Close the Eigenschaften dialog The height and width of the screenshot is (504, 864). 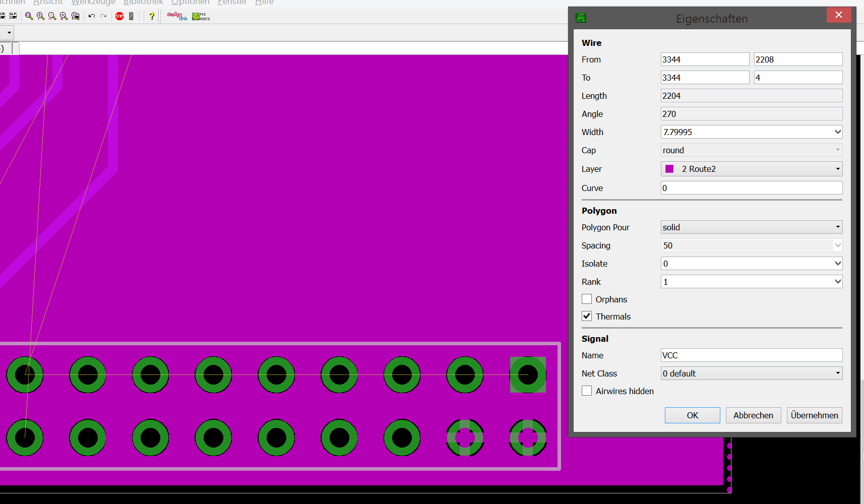tap(839, 15)
